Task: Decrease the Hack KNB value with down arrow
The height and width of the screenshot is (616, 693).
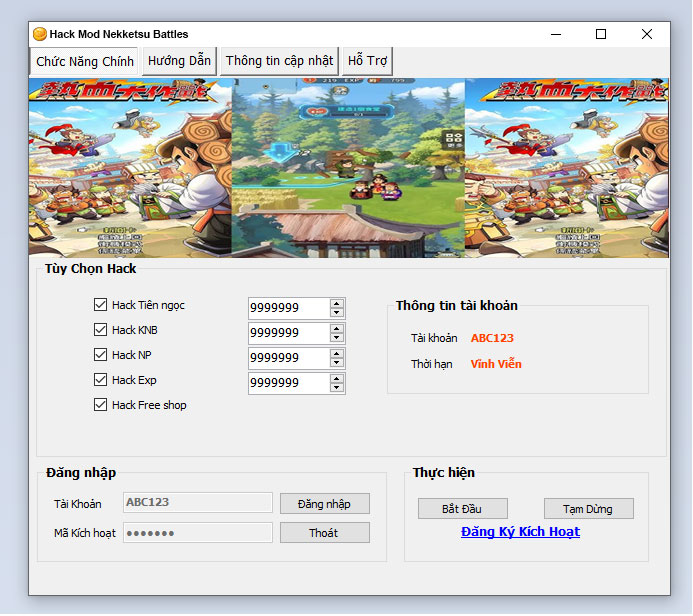Action: pos(337,338)
